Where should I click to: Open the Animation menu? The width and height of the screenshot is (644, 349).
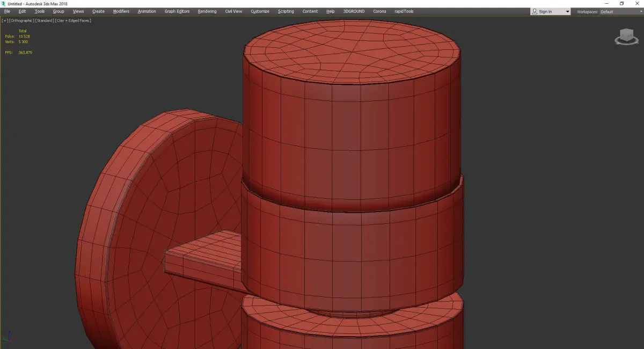tap(147, 11)
